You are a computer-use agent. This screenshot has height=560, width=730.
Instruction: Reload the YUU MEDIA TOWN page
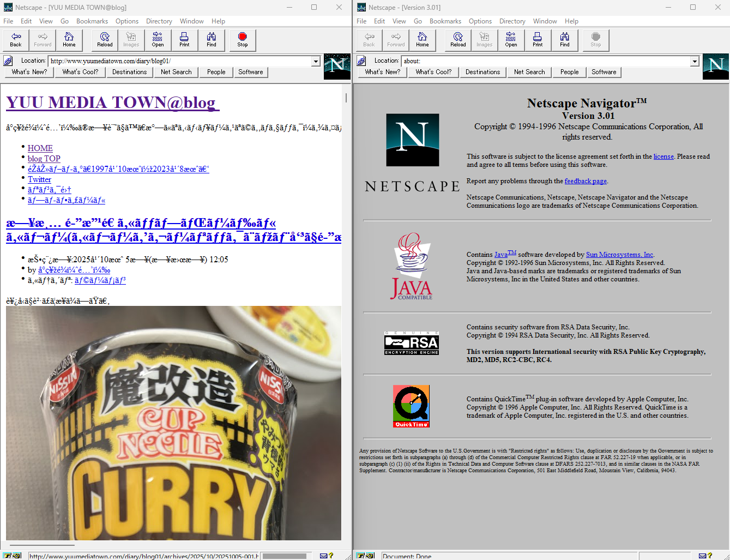(x=104, y=39)
